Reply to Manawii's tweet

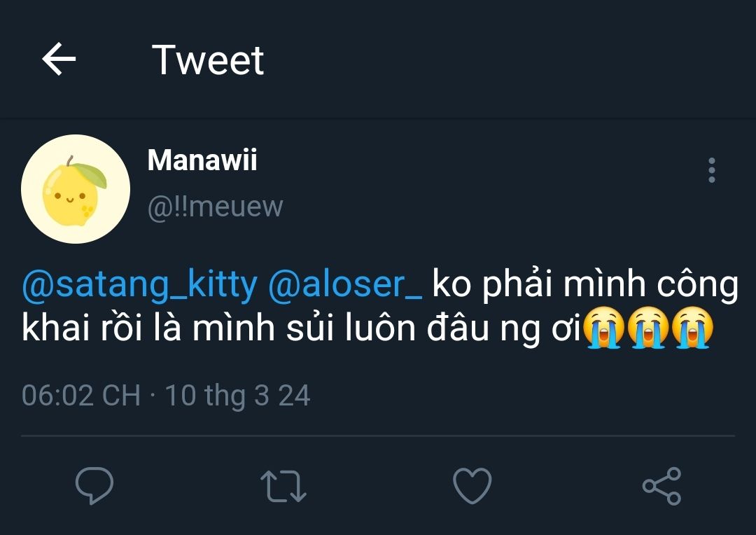tap(94, 486)
